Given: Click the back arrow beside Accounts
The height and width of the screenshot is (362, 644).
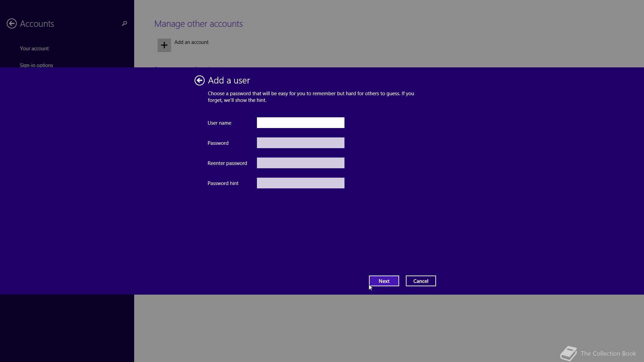Looking at the screenshot, I should [12, 23].
